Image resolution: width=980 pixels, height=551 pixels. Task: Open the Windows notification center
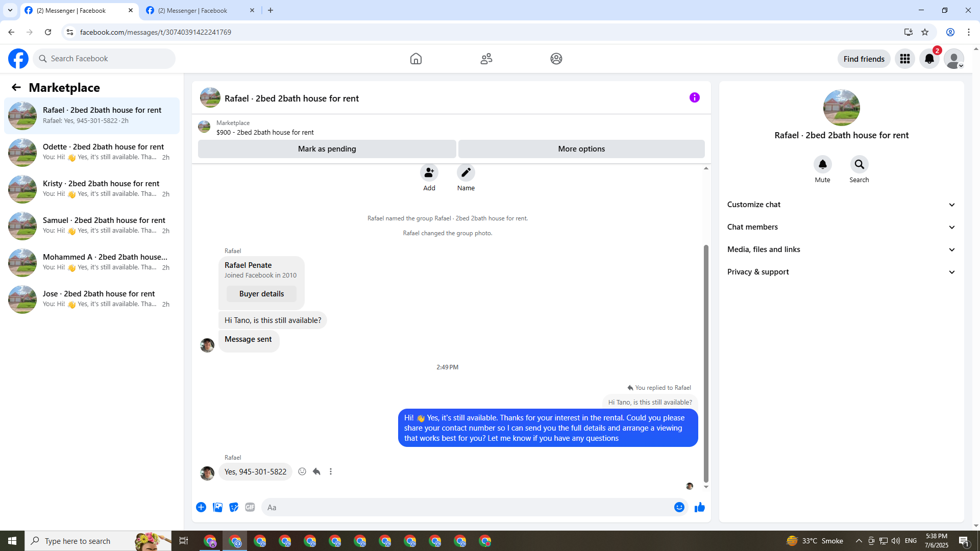(x=964, y=541)
